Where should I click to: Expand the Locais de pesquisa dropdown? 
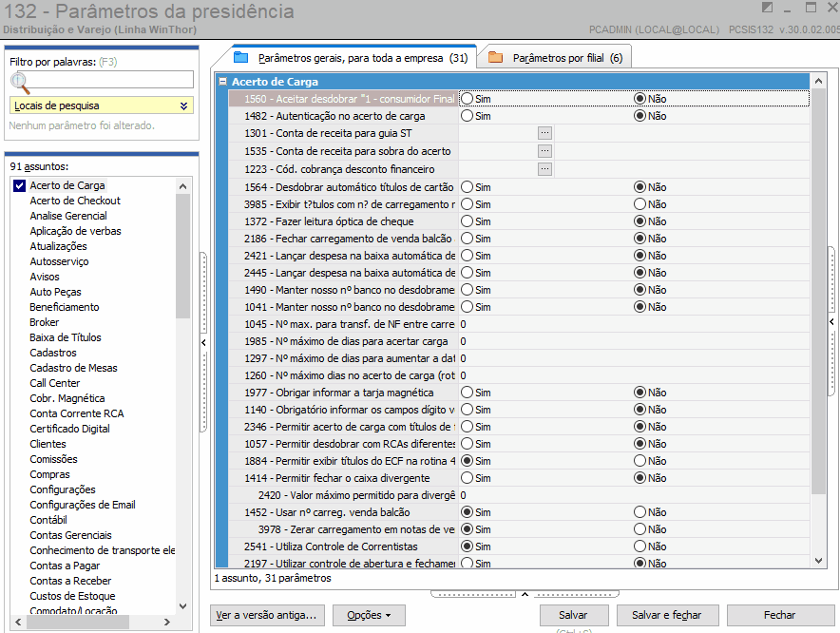point(183,105)
